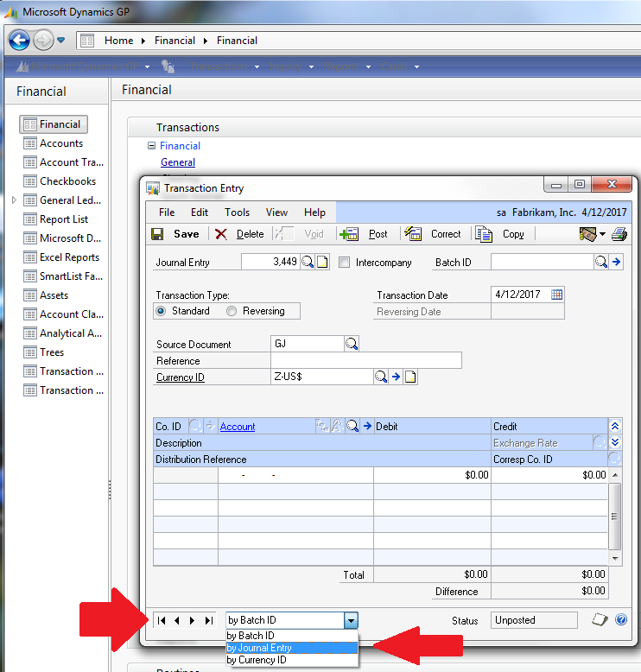Click the Post toolbar icon
This screenshot has width=641, height=672.
350,234
